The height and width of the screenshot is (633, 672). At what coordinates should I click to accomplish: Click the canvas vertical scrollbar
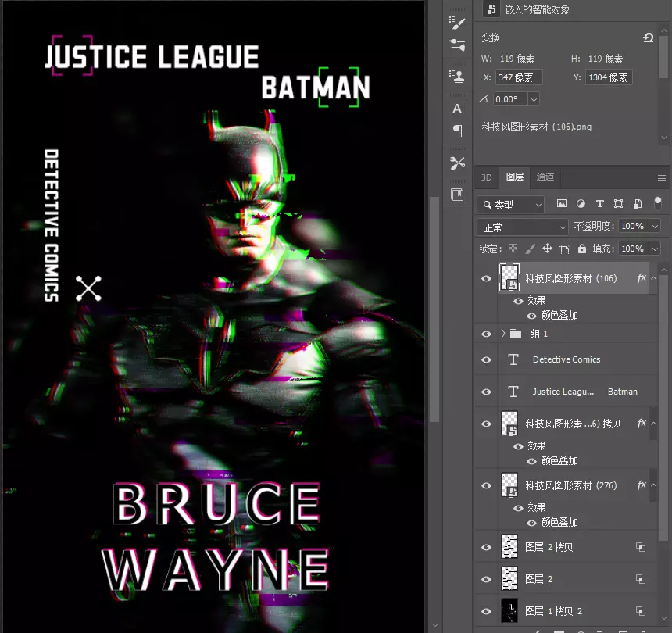coord(434,309)
